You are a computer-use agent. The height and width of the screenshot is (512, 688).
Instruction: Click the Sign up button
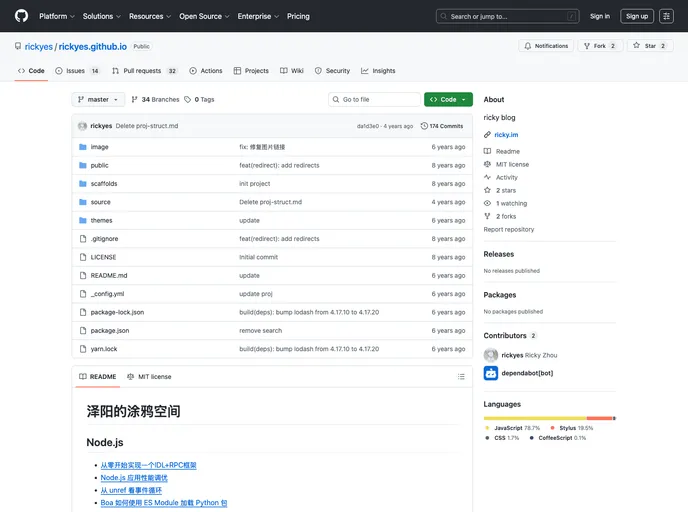point(636,16)
